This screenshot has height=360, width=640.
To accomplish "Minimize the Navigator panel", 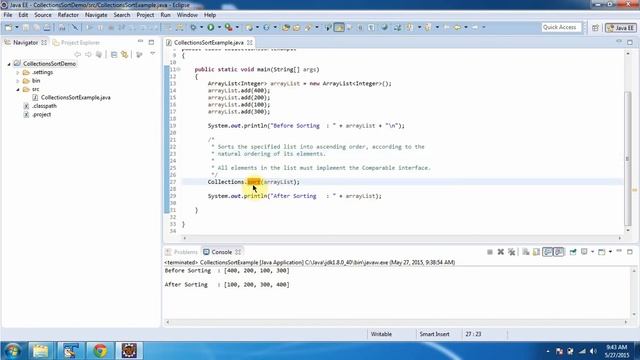I will 140,42.
